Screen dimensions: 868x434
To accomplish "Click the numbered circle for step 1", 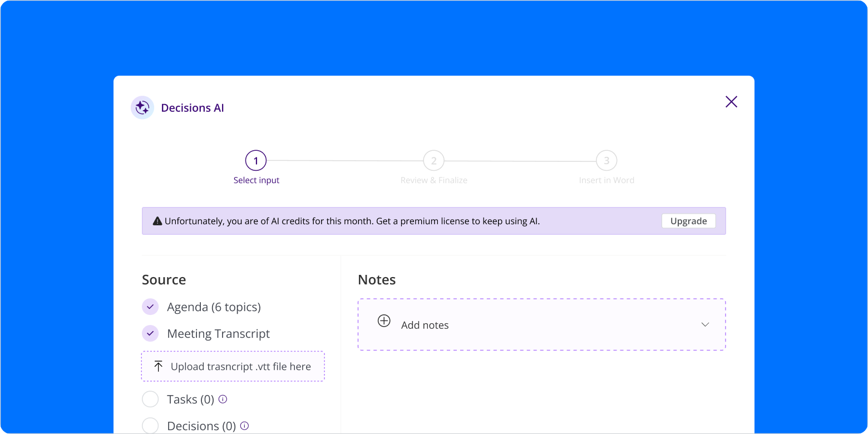I will (x=257, y=160).
